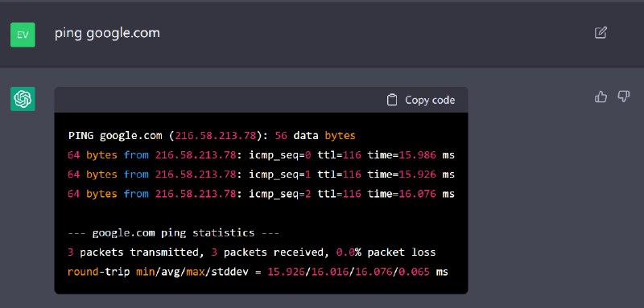This screenshot has height=308, width=644.
Task: Click the output line with icmp_seq=2
Action: point(261,194)
